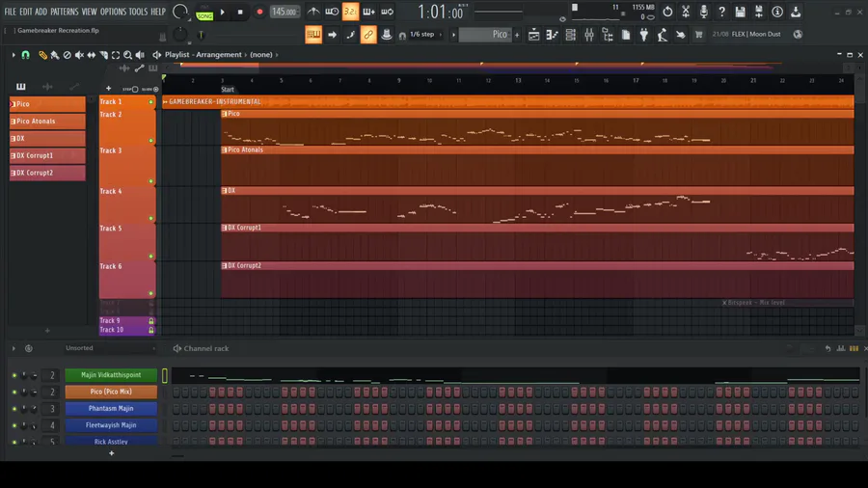Open the Playlist - Arrangement breadcrumb
This screenshot has width=868, height=488.
click(203, 55)
